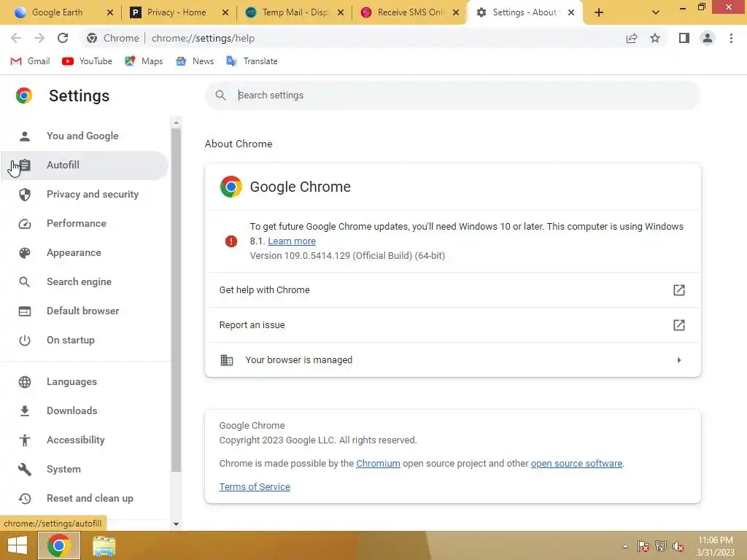Go to Performance settings
This screenshot has height=560, width=747.
(x=85, y=223)
